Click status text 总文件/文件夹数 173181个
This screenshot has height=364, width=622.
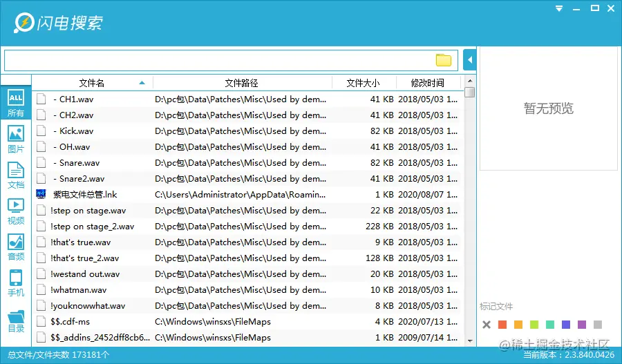click(x=58, y=355)
